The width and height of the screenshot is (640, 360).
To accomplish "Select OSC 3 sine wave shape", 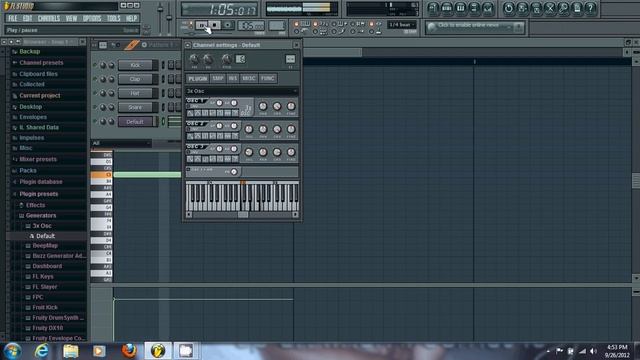I will [190, 159].
